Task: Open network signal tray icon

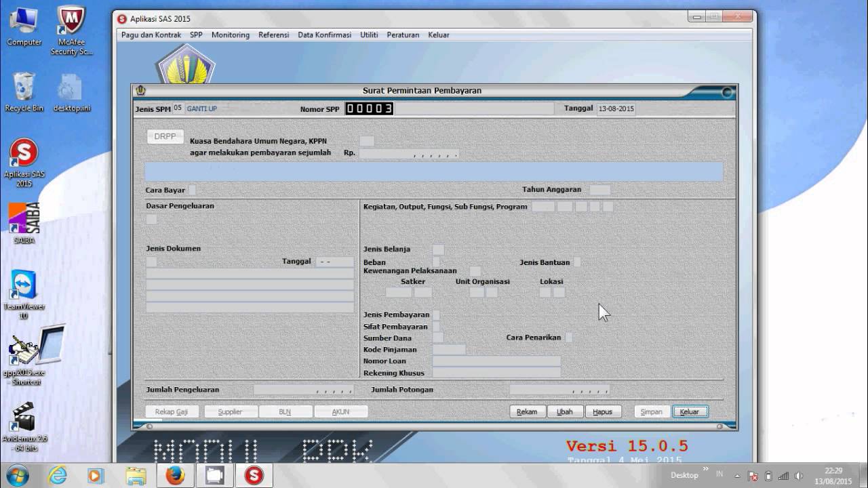Action: [784, 476]
